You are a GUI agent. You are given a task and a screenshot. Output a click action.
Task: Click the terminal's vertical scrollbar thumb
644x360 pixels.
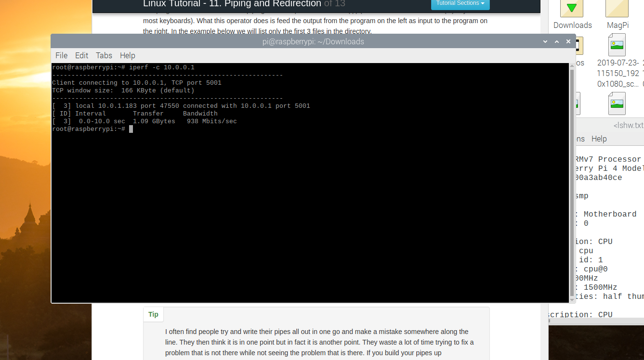coord(572,182)
